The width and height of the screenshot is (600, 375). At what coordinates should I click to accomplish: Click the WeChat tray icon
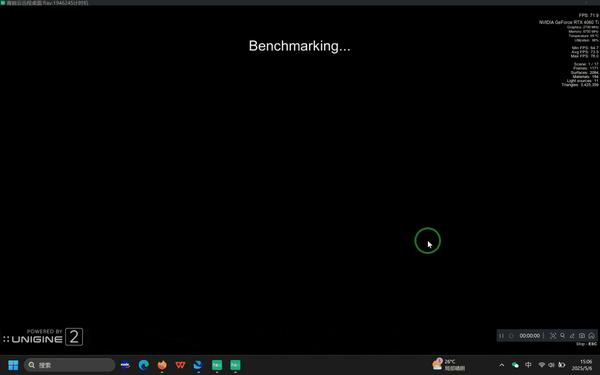(515, 365)
